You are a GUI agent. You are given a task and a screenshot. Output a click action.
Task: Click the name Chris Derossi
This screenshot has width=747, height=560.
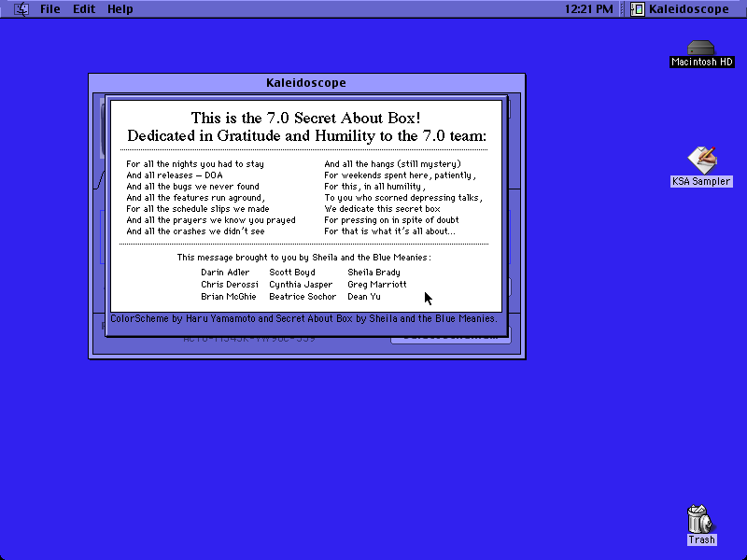tap(230, 285)
